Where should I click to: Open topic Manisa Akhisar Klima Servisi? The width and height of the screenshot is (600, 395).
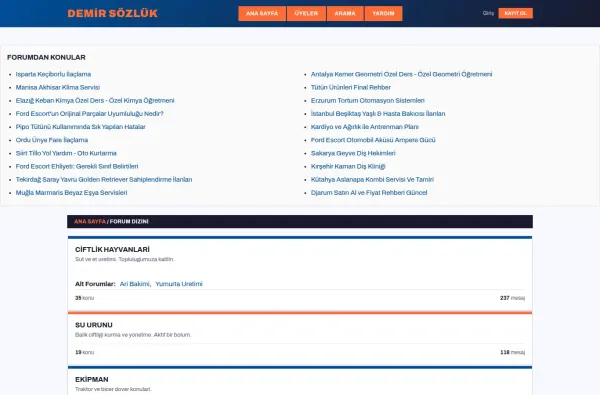tap(58, 87)
